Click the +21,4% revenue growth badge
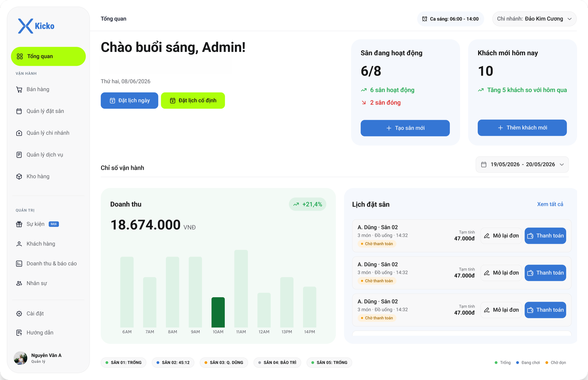Screen dimensions: 588x380 click(308, 204)
